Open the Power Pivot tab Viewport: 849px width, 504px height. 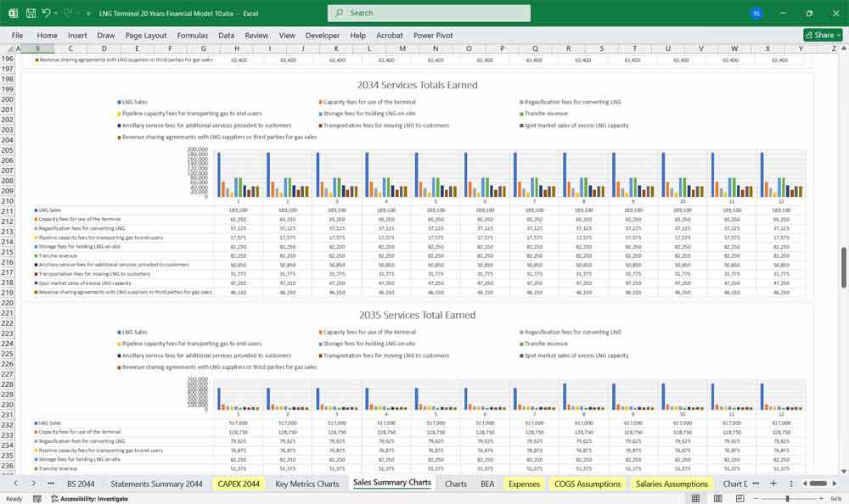433,35
